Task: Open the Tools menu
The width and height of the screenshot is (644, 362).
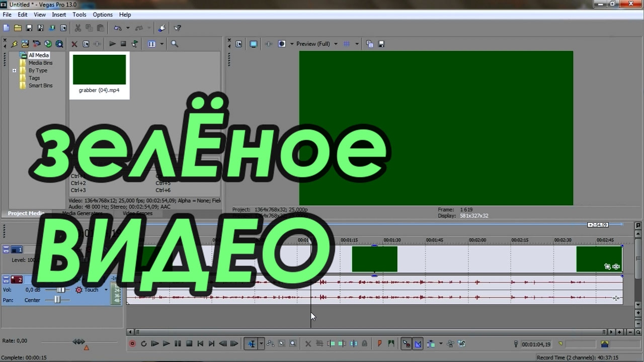Action: [x=79, y=15]
